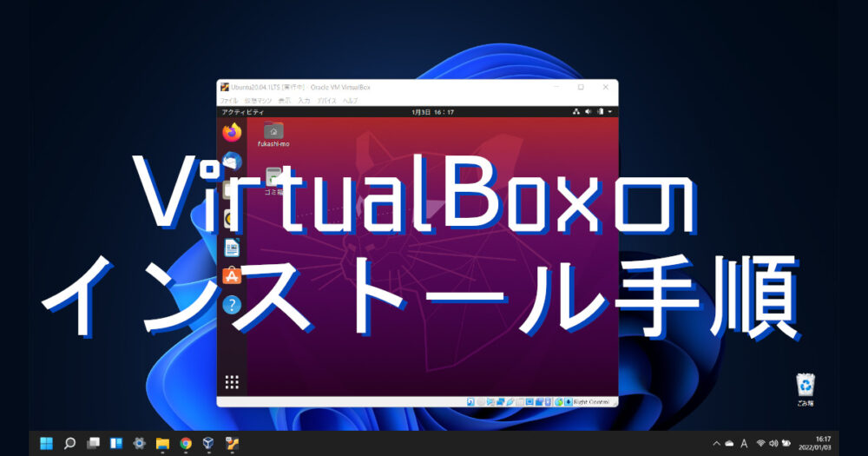Open the Windows Start menu
The width and height of the screenshot is (868, 456).
47,443
